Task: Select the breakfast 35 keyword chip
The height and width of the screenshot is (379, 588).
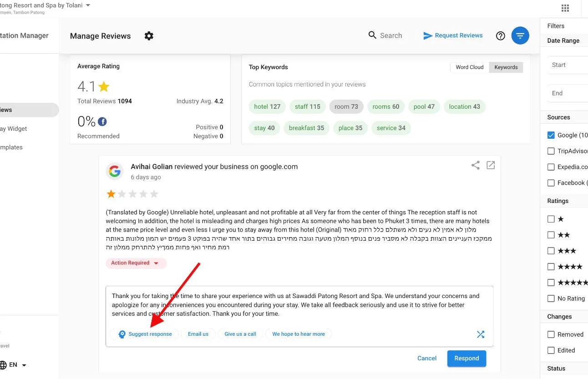Action: click(x=307, y=128)
